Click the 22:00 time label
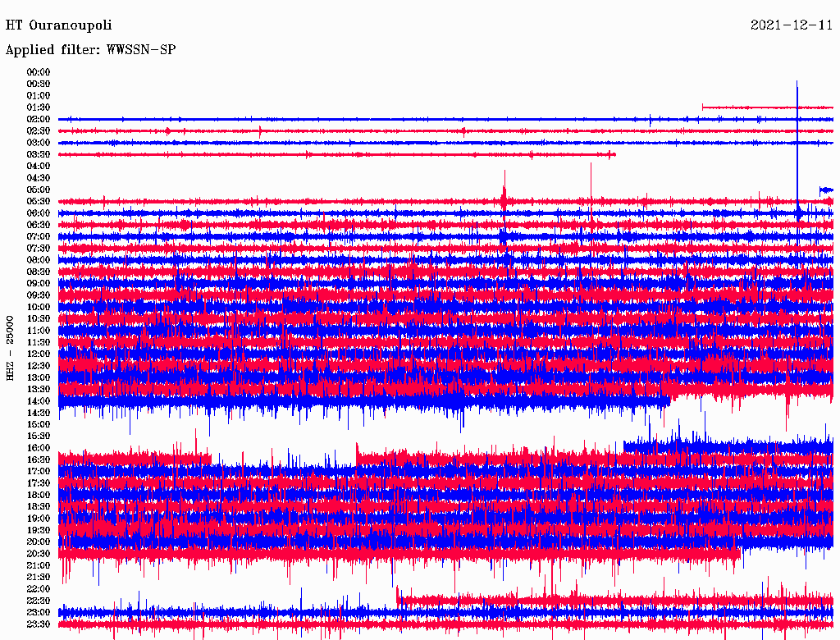Image resolution: width=840 pixels, height=640 pixels. (x=39, y=588)
